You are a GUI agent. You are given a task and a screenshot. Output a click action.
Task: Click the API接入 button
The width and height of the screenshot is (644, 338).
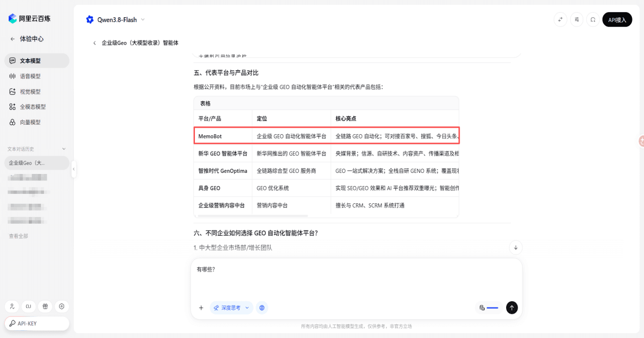click(617, 19)
